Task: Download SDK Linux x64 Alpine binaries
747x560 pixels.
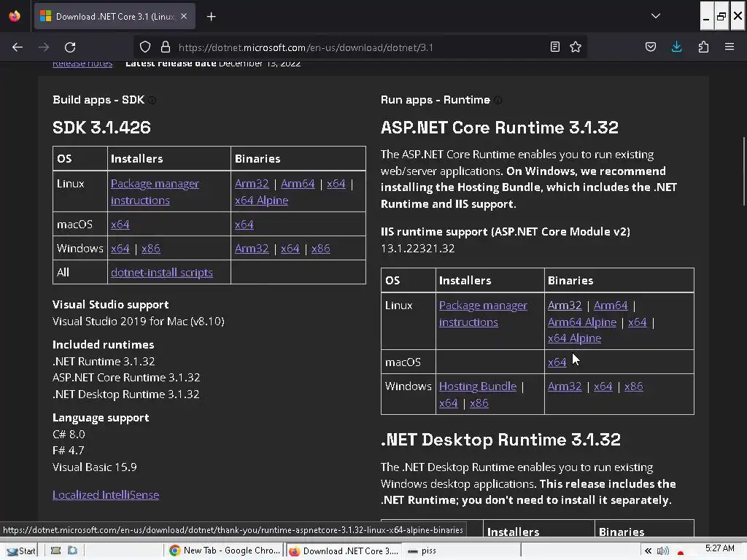Action: click(262, 201)
